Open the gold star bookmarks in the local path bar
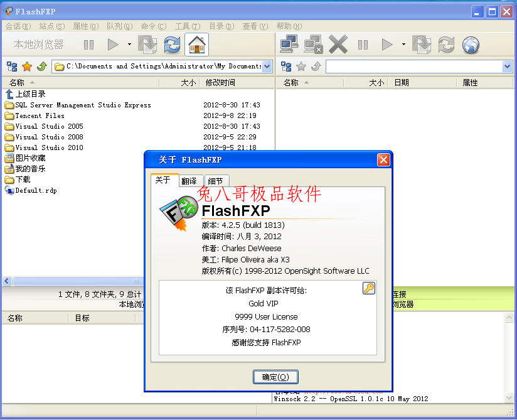The width and height of the screenshot is (517, 420). (x=27, y=67)
